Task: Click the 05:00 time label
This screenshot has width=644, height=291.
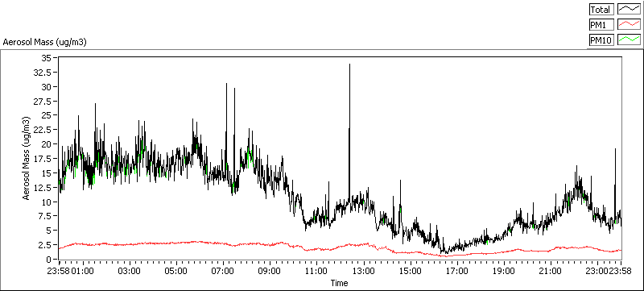Action: click(176, 271)
